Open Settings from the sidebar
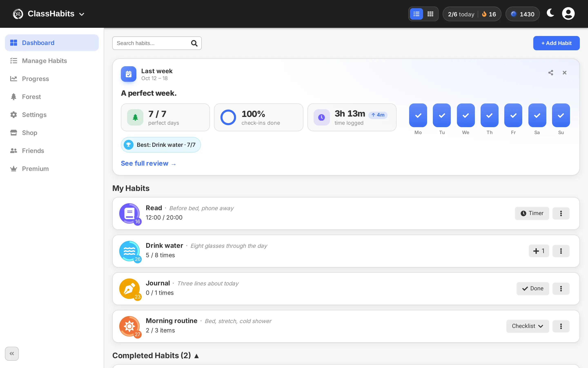 click(x=52, y=115)
